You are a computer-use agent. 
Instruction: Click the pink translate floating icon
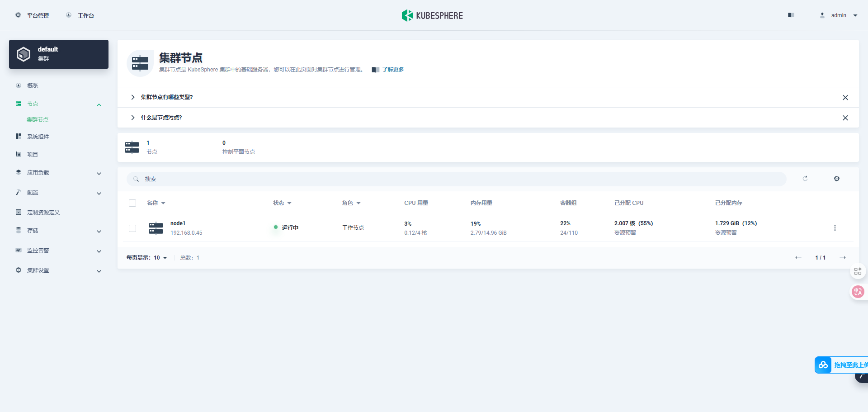click(x=858, y=292)
